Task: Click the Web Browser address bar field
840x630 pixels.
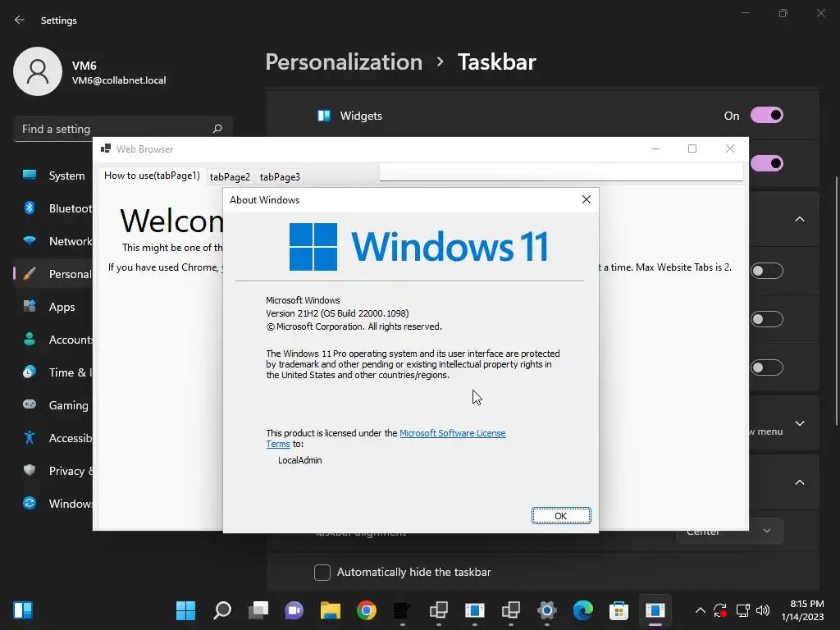Action: tap(561, 172)
